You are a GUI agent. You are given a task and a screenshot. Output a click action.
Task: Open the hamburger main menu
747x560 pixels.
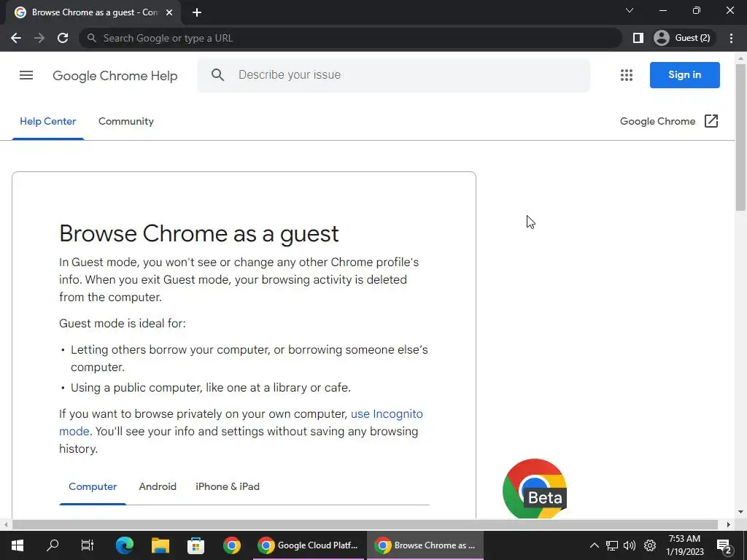[26, 75]
